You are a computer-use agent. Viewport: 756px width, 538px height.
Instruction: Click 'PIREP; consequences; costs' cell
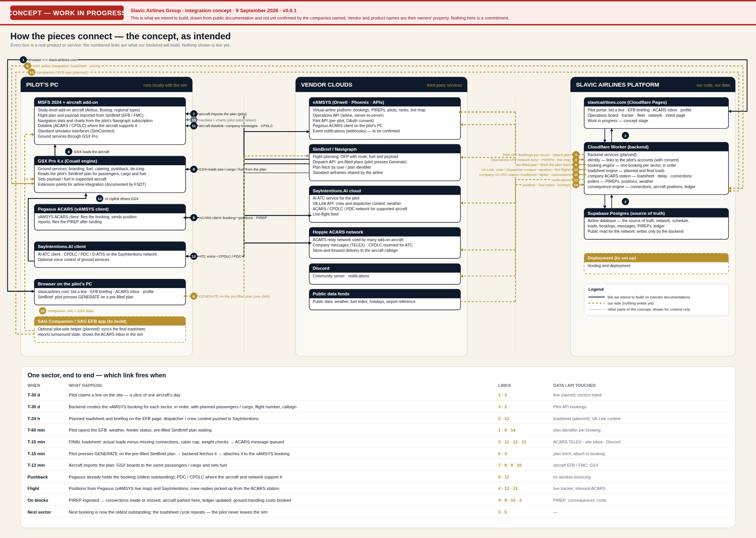[x=580, y=500]
